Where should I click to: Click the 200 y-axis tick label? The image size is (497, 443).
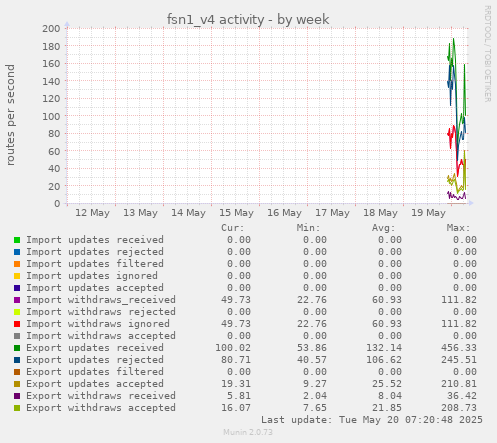[51, 28]
